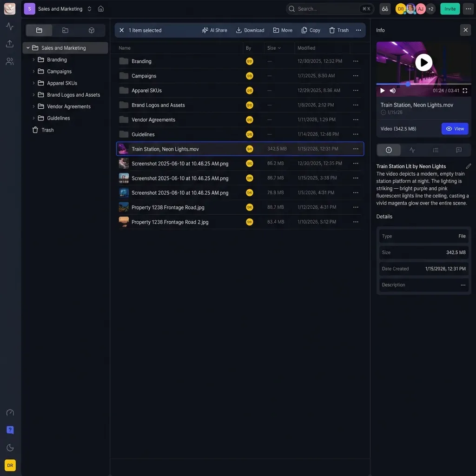This screenshot has height=476, width=476.
Task: Click the View button for the video file
Action: tap(455, 129)
